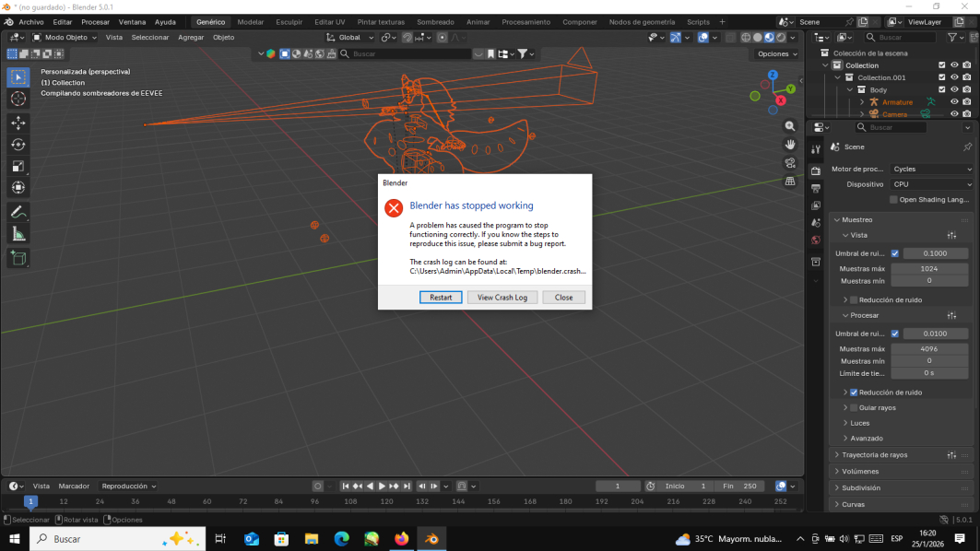
Task: Click the zoom magnifier viewport icon
Action: (790, 126)
